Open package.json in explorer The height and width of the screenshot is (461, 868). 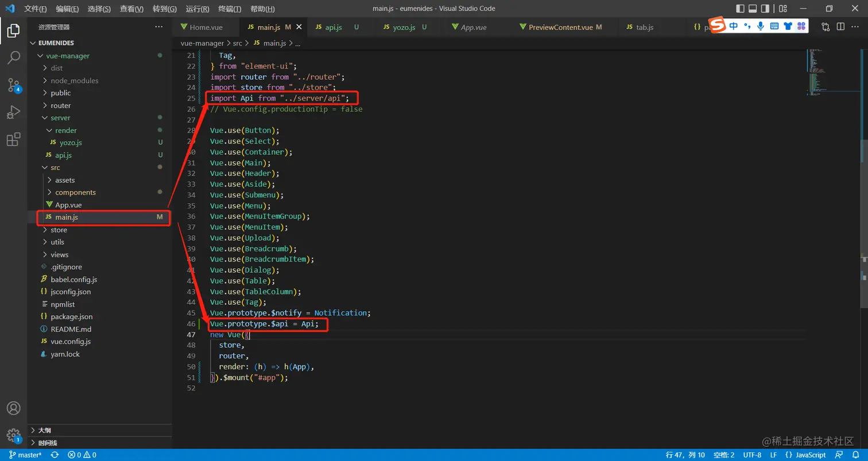coord(100,316)
